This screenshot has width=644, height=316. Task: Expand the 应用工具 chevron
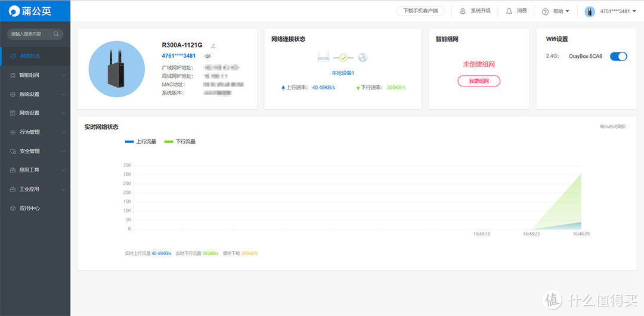pos(63,170)
